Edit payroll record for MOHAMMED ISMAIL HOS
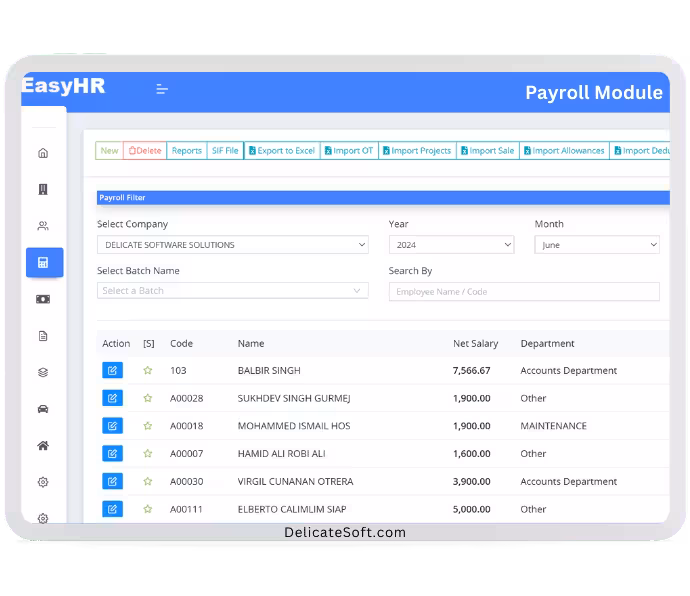The width and height of the screenshot is (690, 596). 112,426
